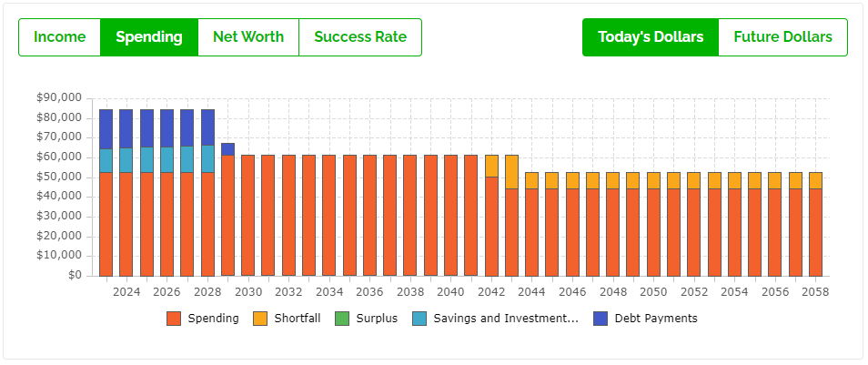This screenshot has width=868, height=365.
Task: Select Today's Dollars view
Action: pos(651,37)
